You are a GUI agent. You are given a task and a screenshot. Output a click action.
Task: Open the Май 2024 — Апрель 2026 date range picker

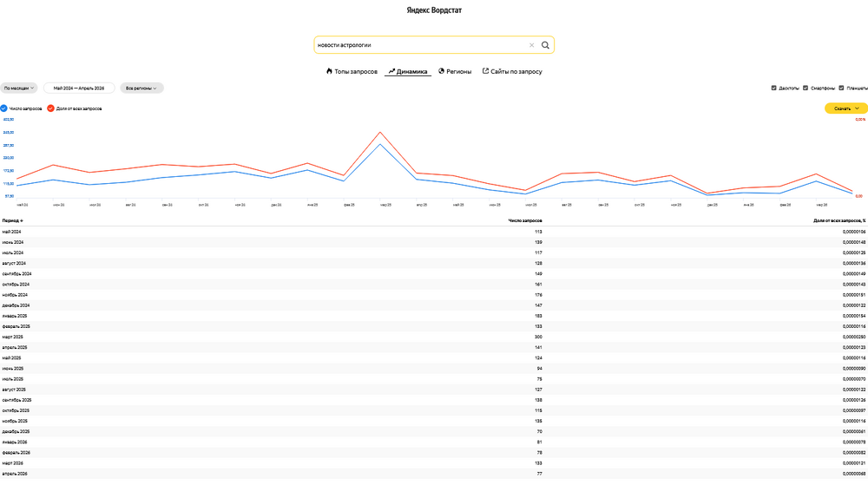[x=79, y=88]
